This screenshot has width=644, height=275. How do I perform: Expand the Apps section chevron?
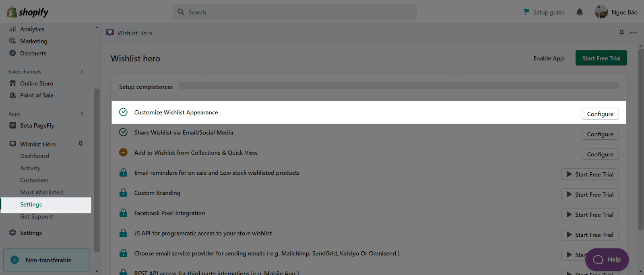pos(82,114)
